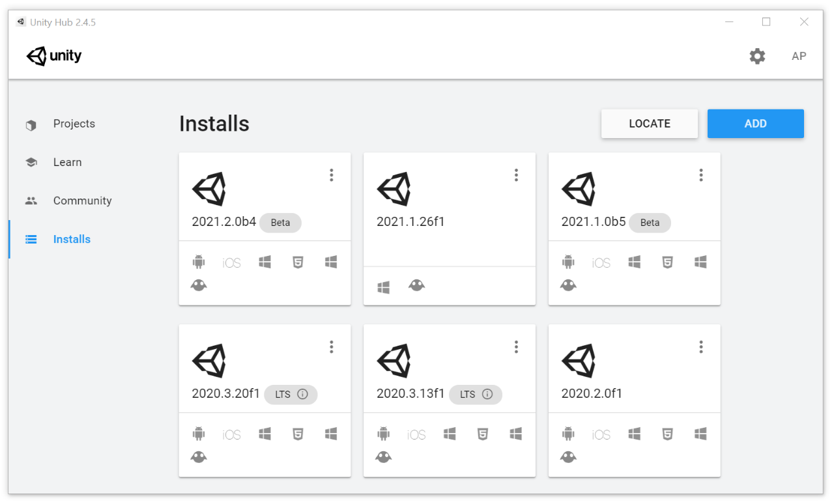Open the three-dot menu on 2020.2.0f1
834x504 pixels.
tap(700, 346)
